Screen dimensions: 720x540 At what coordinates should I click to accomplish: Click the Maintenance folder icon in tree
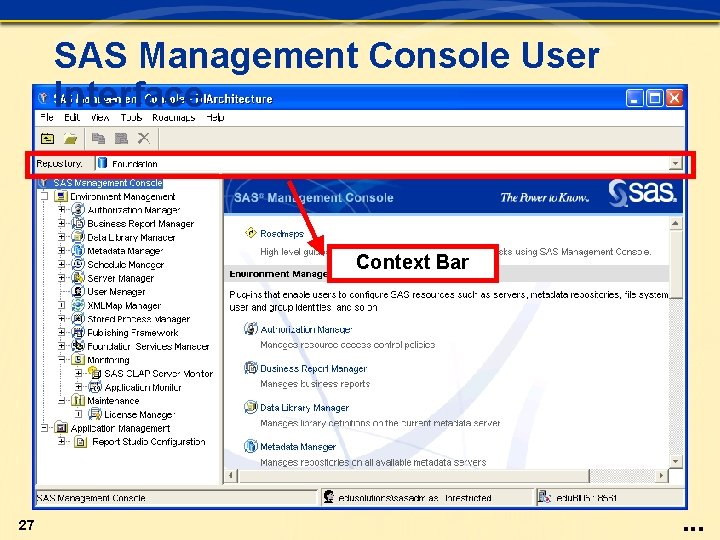pos(78,401)
